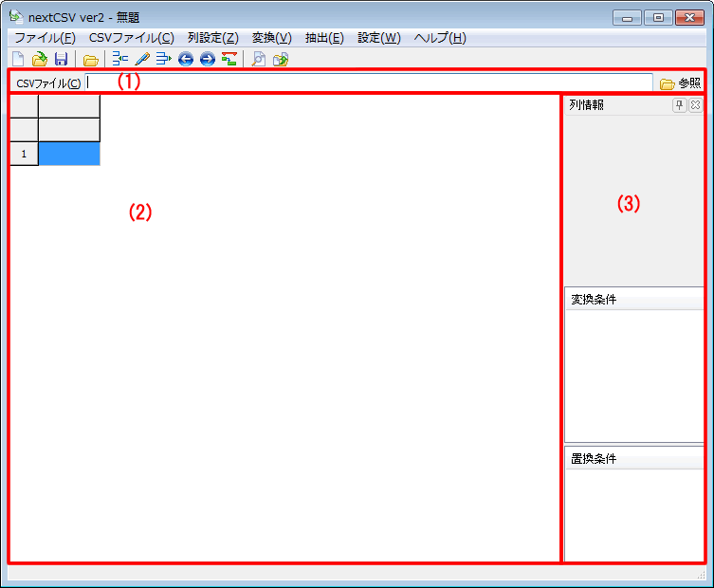Click the red-green swap conversion icon
This screenshot has height=588, width=714.
click(x=229, y=60)
